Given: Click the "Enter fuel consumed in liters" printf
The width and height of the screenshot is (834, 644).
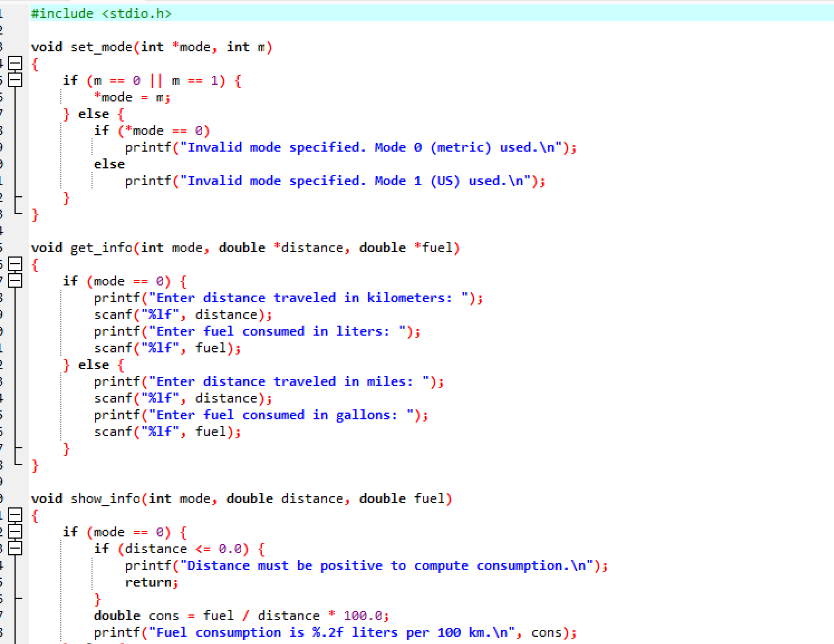Looking at the screenshot, I should point(257,331).
